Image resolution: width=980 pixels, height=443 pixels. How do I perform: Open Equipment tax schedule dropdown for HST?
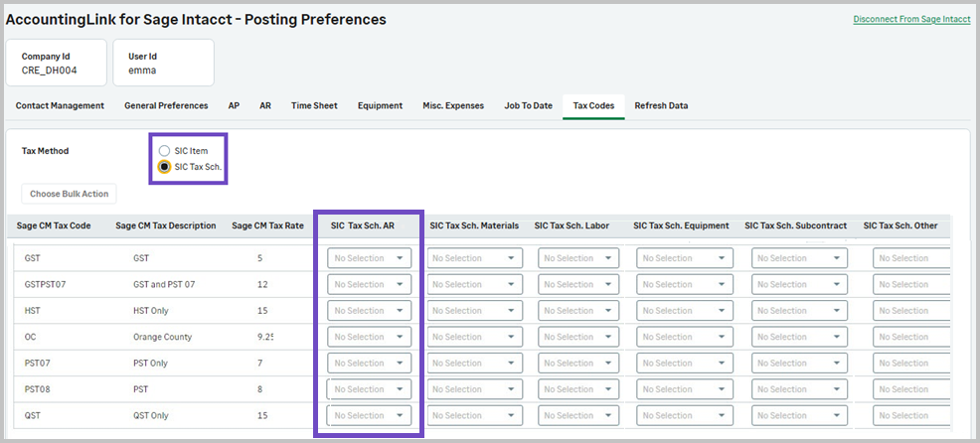click(x=685, y=311)
